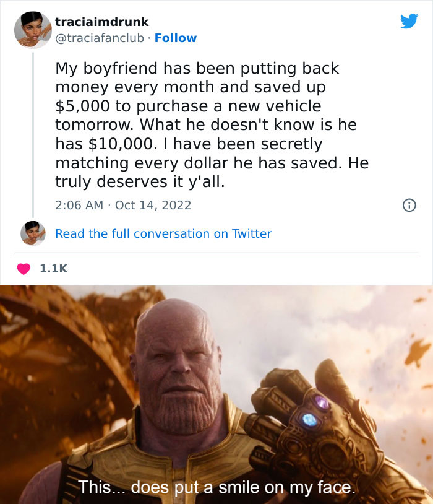Image resolution: width=433 pixels, height=504 pixels.
Task: Click the Twitter bird logo
Action: point(409,21)
